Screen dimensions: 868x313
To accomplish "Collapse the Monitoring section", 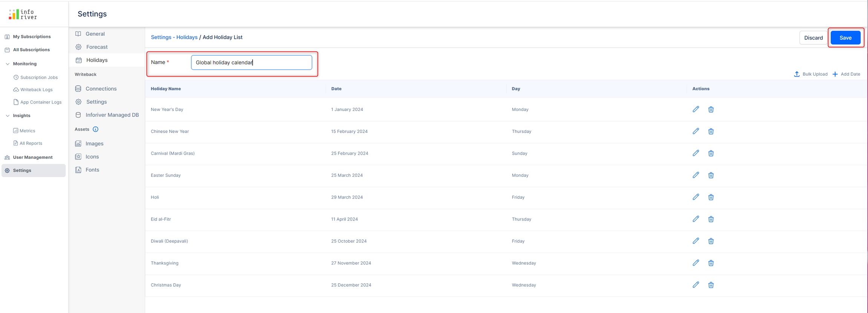I will click(x=8, y=64).
